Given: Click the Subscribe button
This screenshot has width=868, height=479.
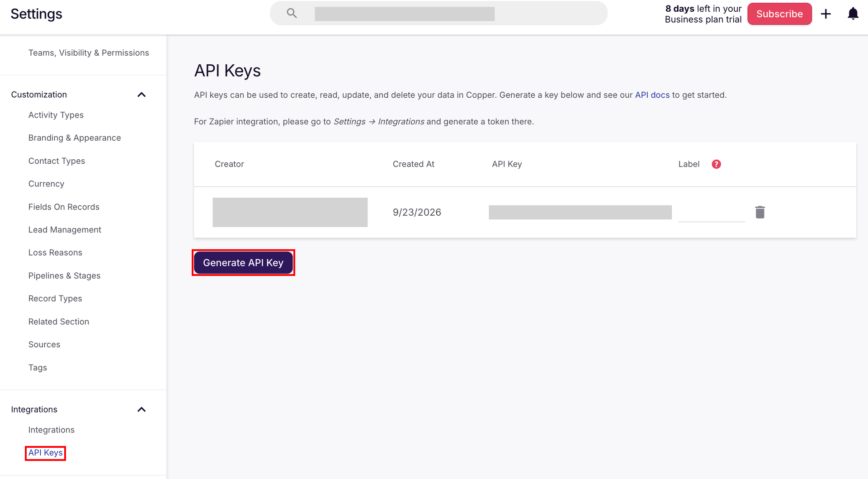Looking at the screenshot, I should pos(779,14).
